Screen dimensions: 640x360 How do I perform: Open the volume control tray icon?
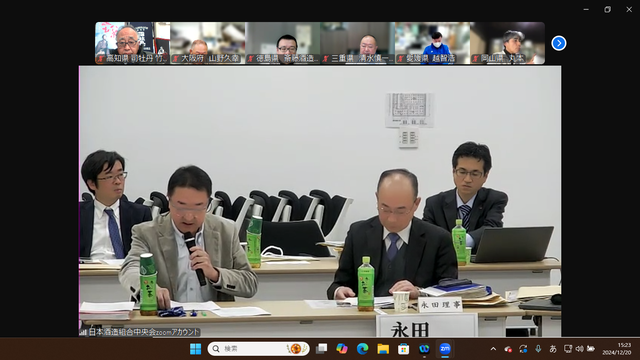[579, 349]
